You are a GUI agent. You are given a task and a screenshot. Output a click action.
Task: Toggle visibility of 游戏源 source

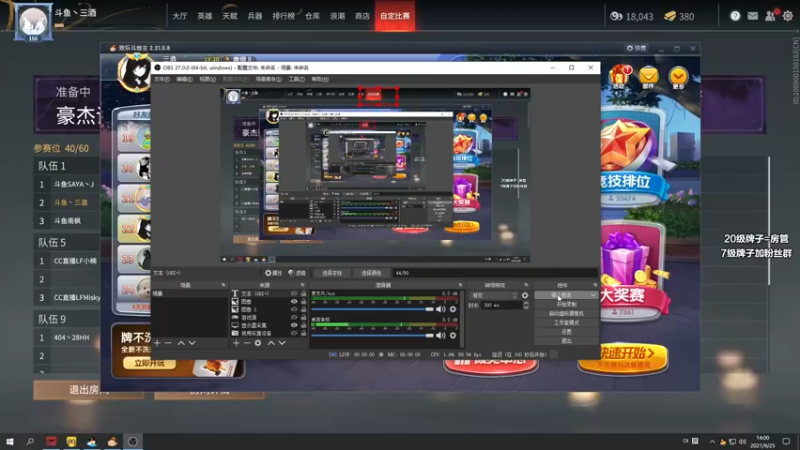(x=294, y=317)
